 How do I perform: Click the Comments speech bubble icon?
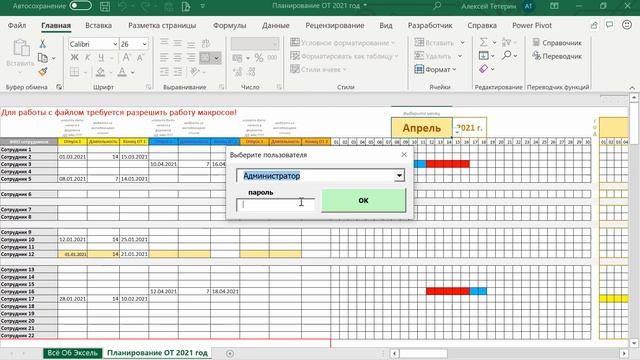(609, 25)
